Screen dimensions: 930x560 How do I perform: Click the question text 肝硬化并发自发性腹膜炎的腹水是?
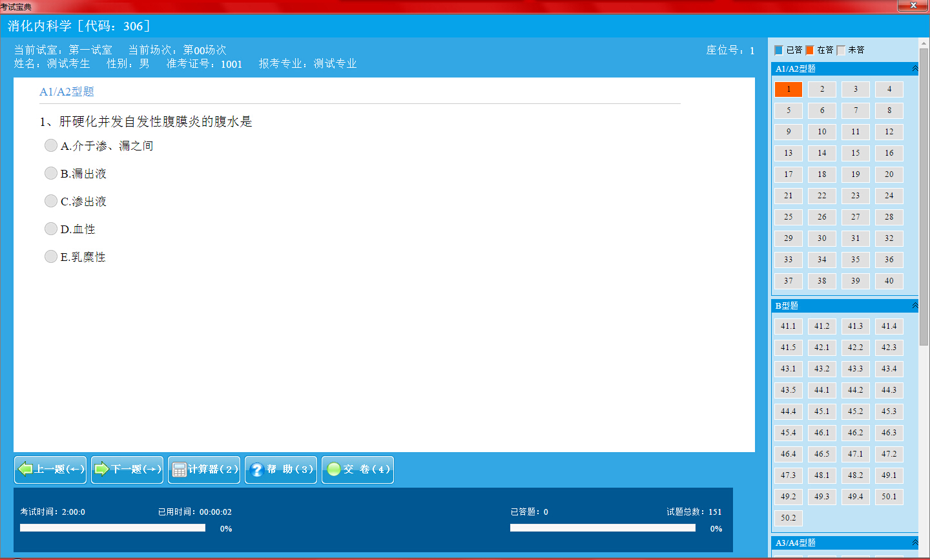pyautogui.click(x=156, y=121)
